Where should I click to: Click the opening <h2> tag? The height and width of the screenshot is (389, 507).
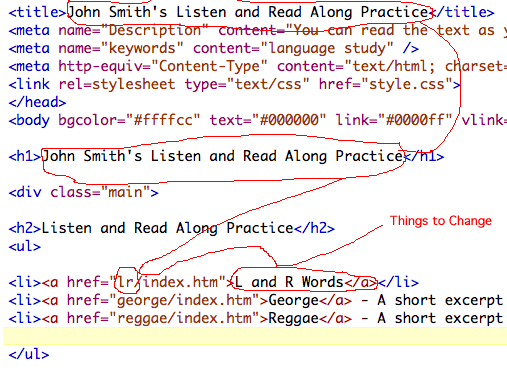point(25,229)
